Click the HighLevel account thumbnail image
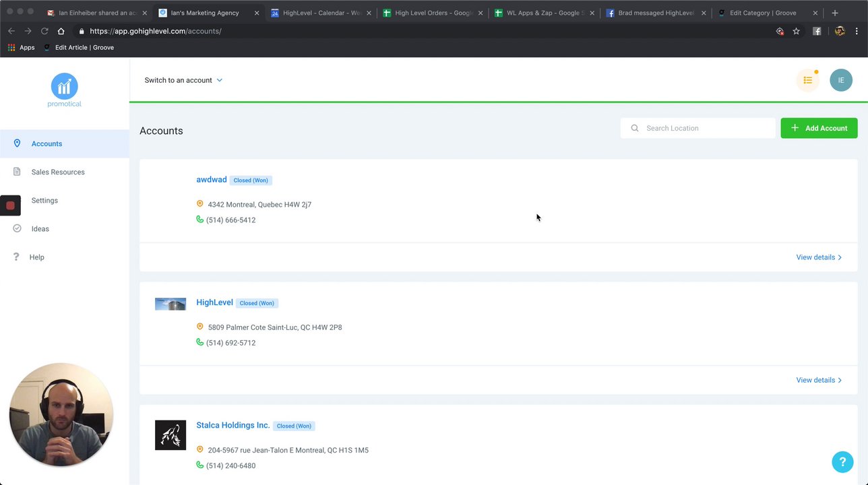This screenshot has width=868, height=485. coord(170,304)
